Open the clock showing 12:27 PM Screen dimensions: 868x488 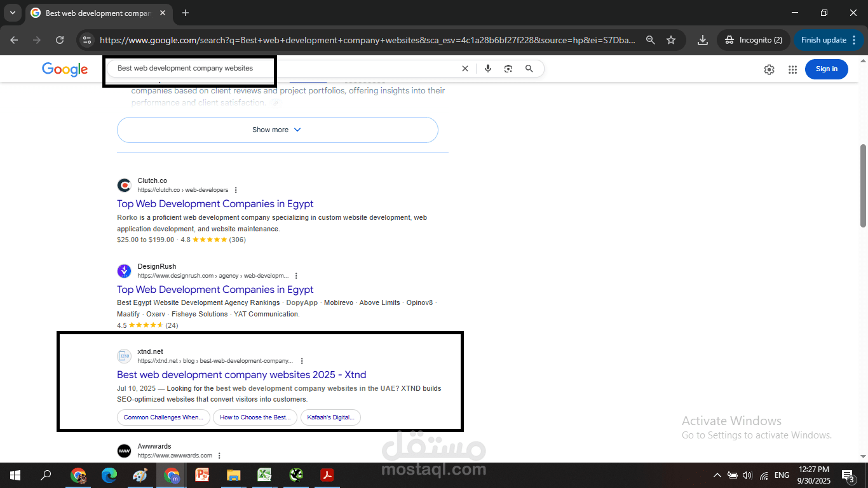[814, 475]
